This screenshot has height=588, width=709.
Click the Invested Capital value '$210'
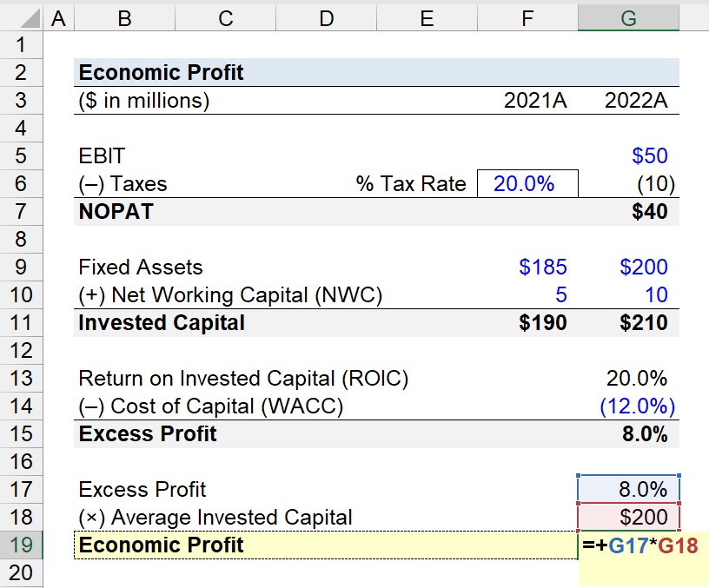pos(644,323)
